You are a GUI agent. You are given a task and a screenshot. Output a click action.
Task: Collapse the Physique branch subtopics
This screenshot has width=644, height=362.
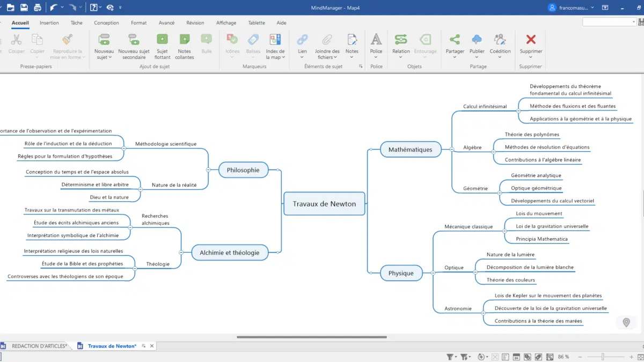point(433,273)
